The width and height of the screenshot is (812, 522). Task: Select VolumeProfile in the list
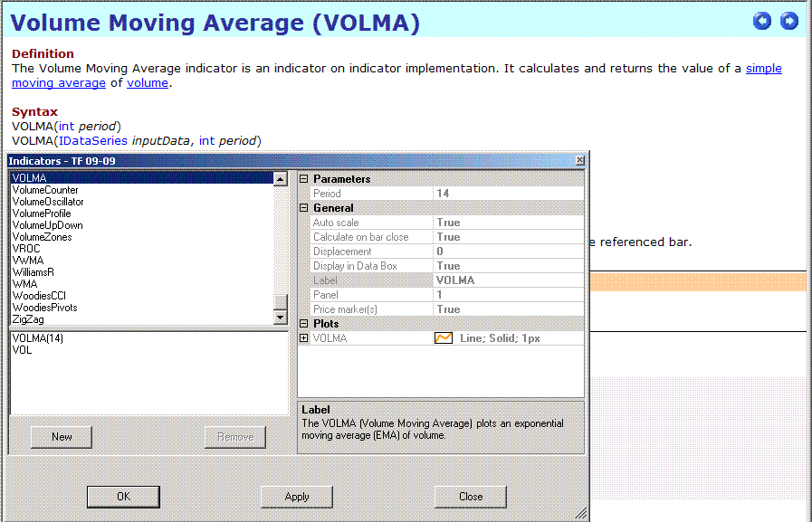point(142,214)
